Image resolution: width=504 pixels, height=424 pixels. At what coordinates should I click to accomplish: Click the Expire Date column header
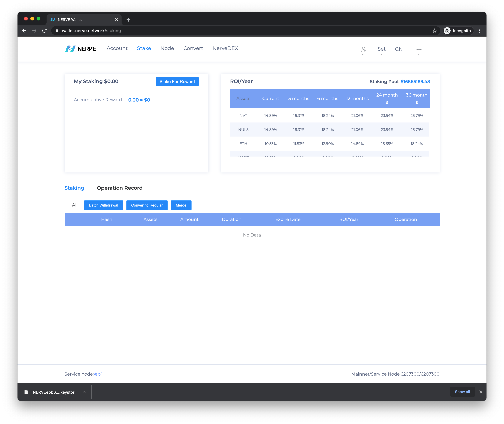tap(288, 219)
